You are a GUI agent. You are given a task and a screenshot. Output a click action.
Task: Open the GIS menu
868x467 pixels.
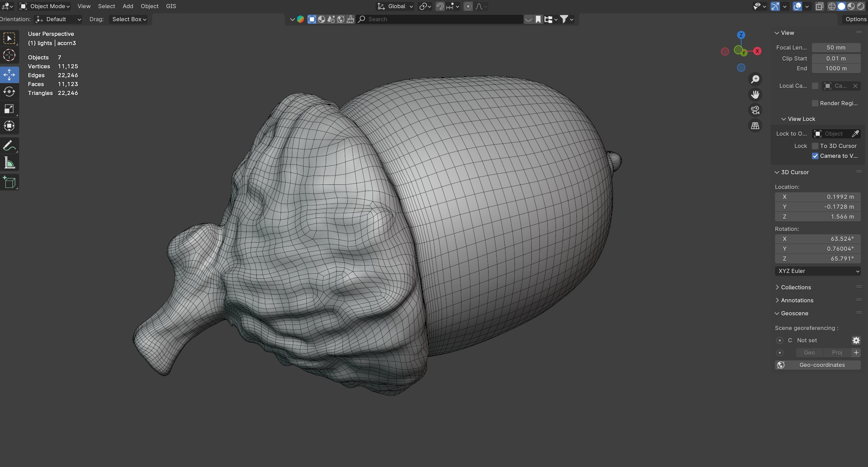(171, 6)
